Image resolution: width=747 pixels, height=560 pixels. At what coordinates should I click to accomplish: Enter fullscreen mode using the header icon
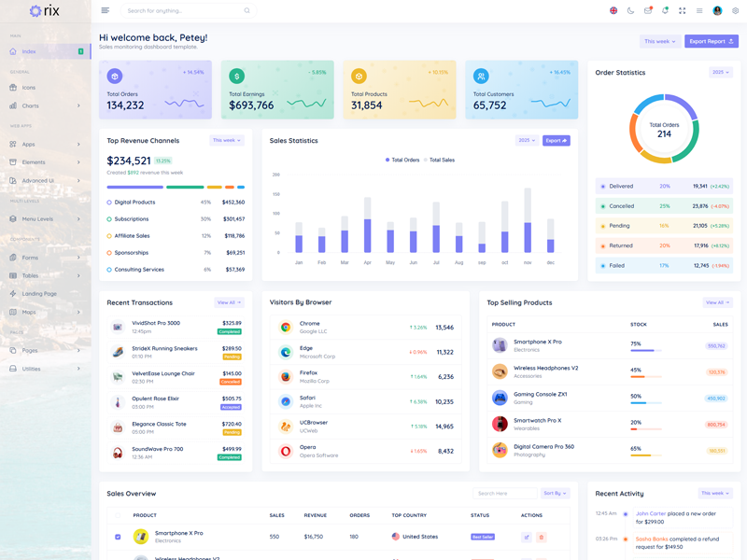682,10
